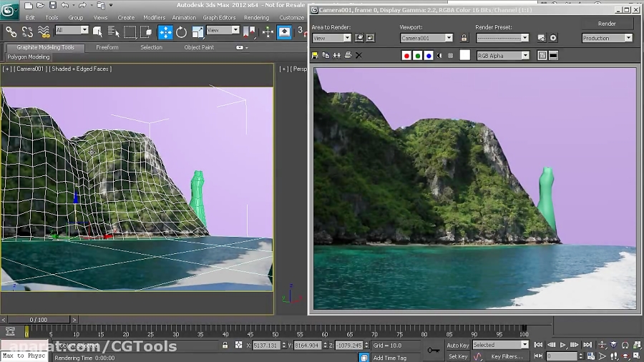Toggle the viewport lock padlock
644x362 pixels.
pyautogui.click(x=464, y=38)
